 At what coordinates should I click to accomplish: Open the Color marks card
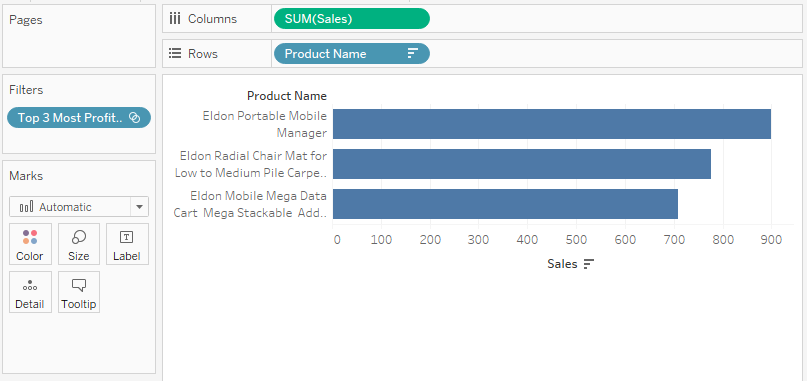click(x=30, y=244)
